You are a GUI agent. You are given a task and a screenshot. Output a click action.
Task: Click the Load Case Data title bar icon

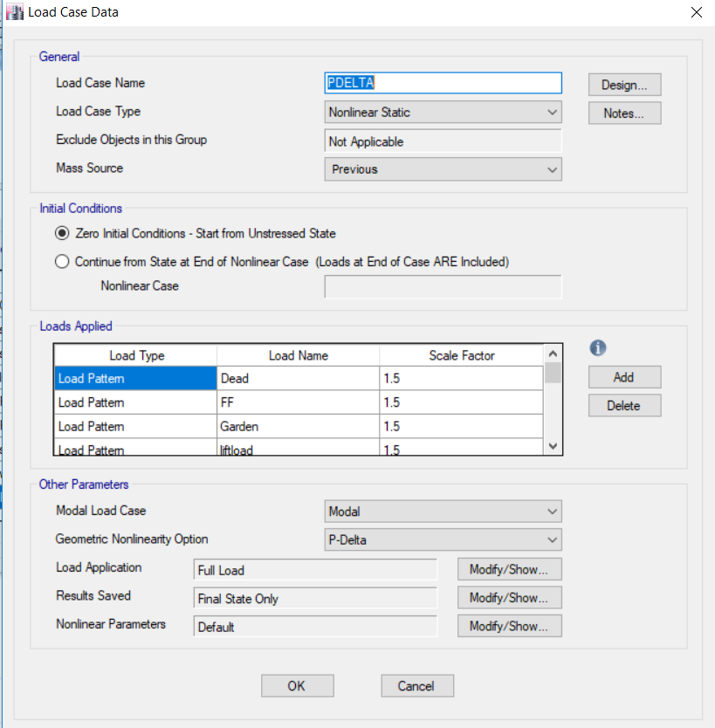[14, 12]
